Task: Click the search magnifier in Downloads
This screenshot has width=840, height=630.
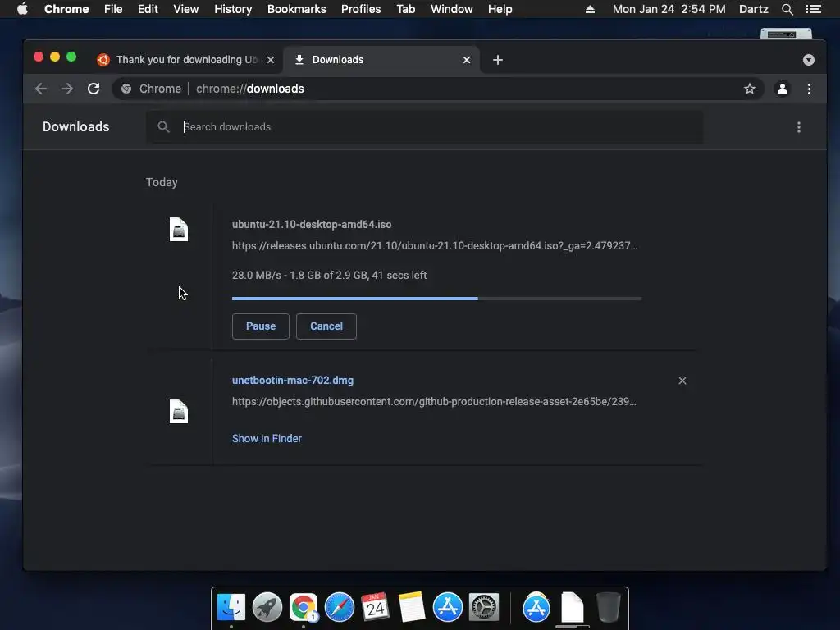Action: [163, 127]
